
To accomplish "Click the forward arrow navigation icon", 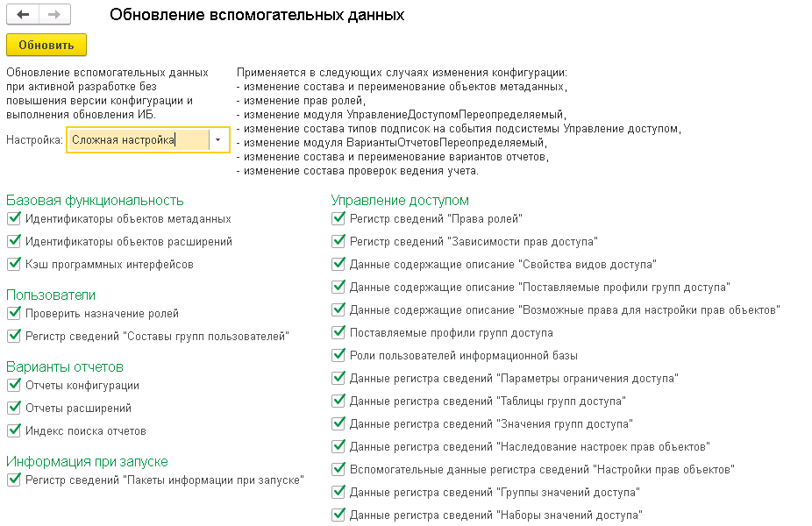I will tap(54, 15).
